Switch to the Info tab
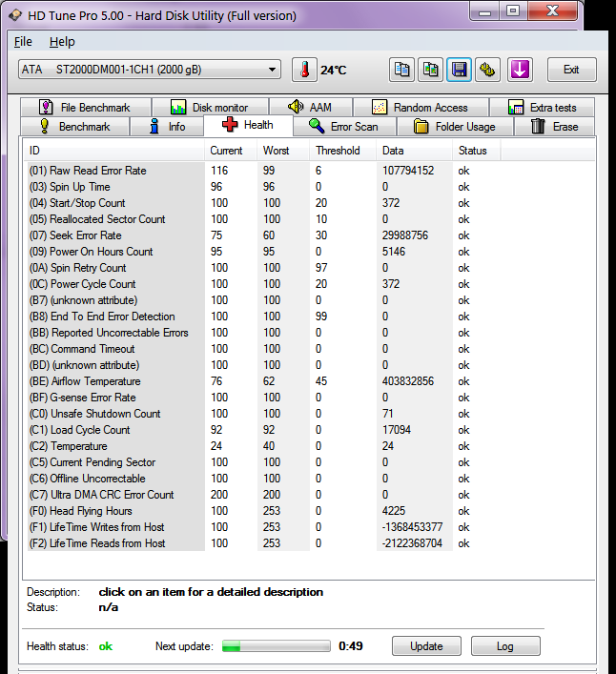616x674 pixels. (167, 127)
